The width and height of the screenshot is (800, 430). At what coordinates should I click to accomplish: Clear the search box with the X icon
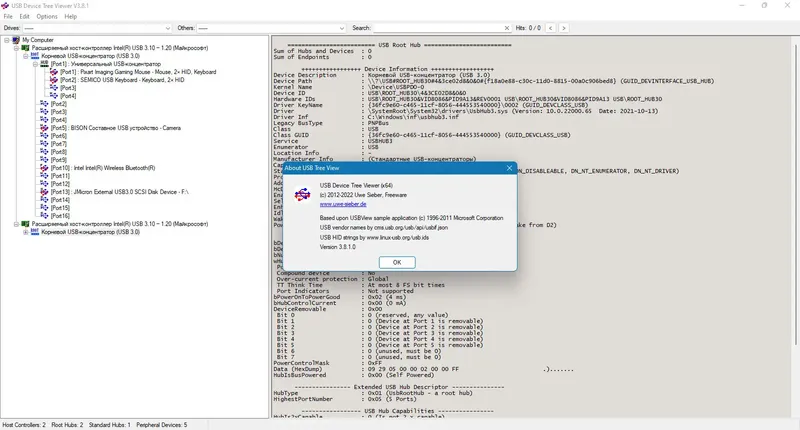pos(507,28)
